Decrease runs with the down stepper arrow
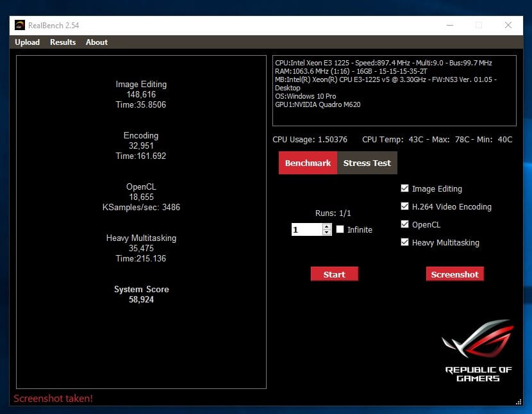 coord(327,233)
